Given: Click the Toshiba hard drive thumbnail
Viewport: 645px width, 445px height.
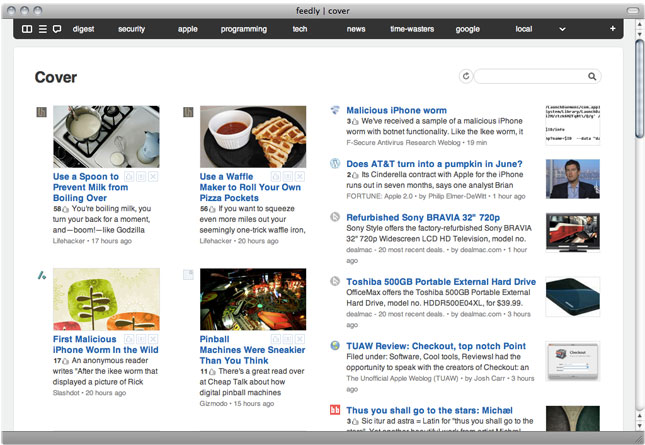Looking at the screenshot, I should coord(573,297).
